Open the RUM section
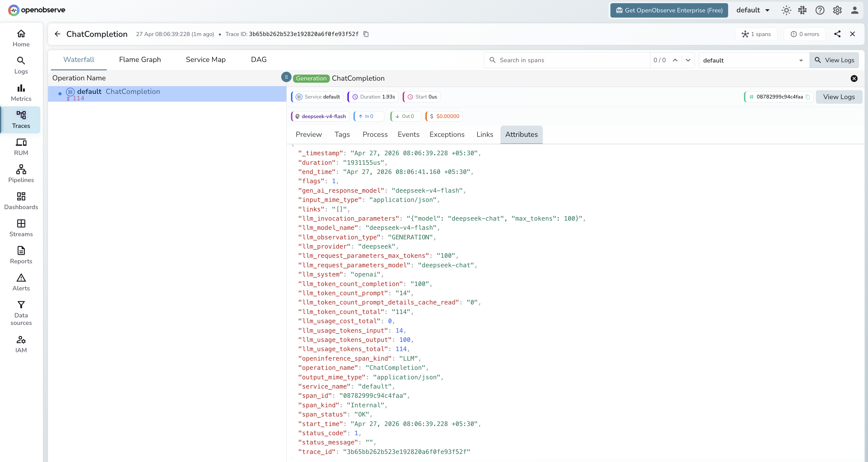The width and height of the screenshot is (868, 462). tap(21, 146)
